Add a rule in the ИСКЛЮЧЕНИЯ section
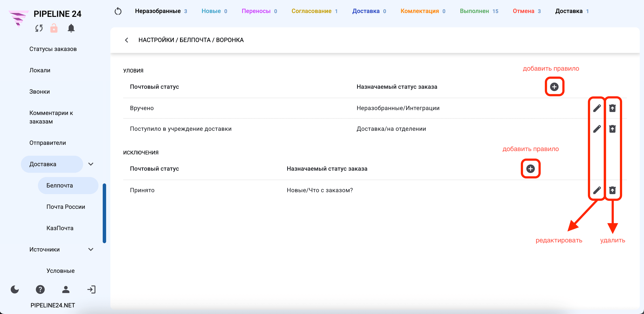 click(x=530, y=169)
